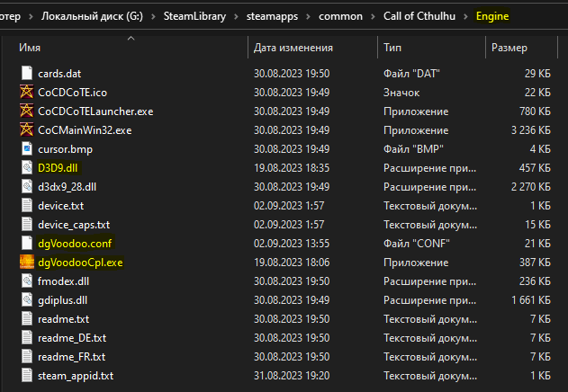Click the cards.dat file icon
Viewport: 568px width, 392px height.
click(x=26, y=73)
